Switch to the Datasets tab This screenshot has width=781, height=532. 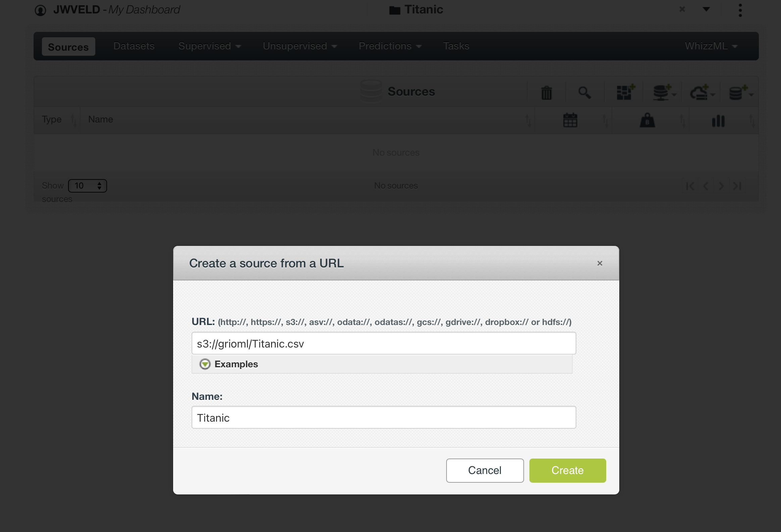(x=134, y=46)
